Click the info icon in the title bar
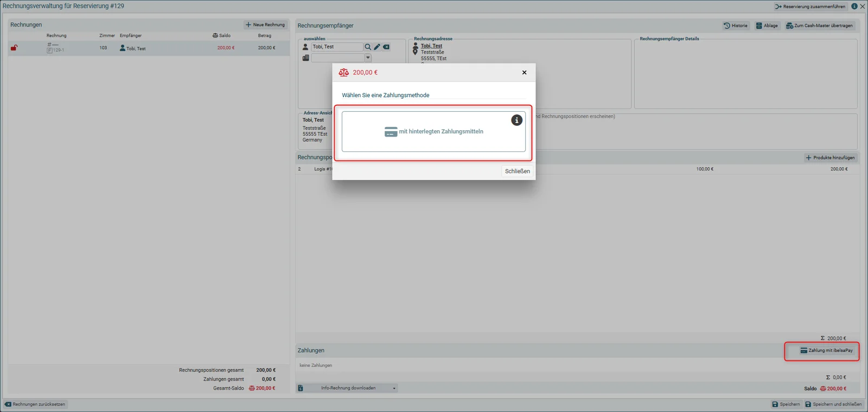This screenshot has width=868, height=412. [854, 7]
